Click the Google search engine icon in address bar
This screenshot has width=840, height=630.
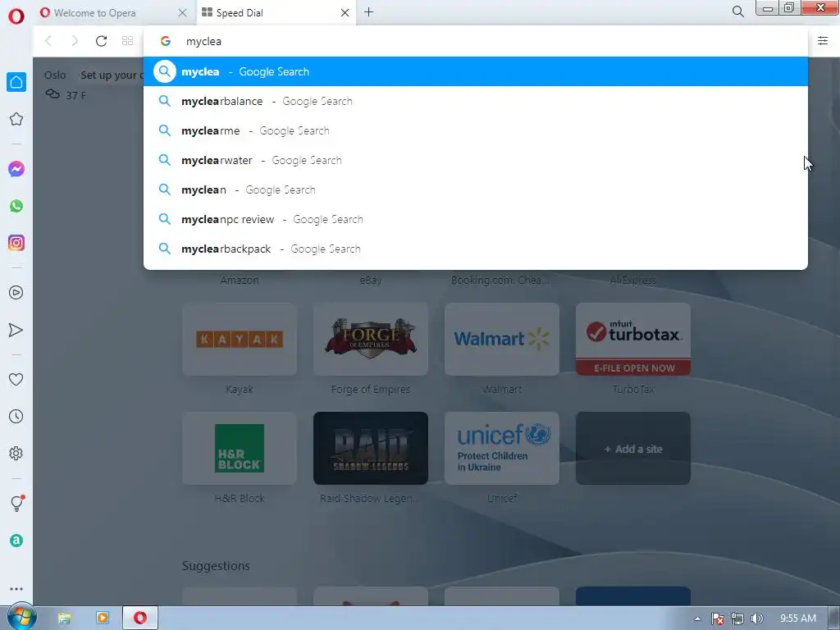[166, 41]
